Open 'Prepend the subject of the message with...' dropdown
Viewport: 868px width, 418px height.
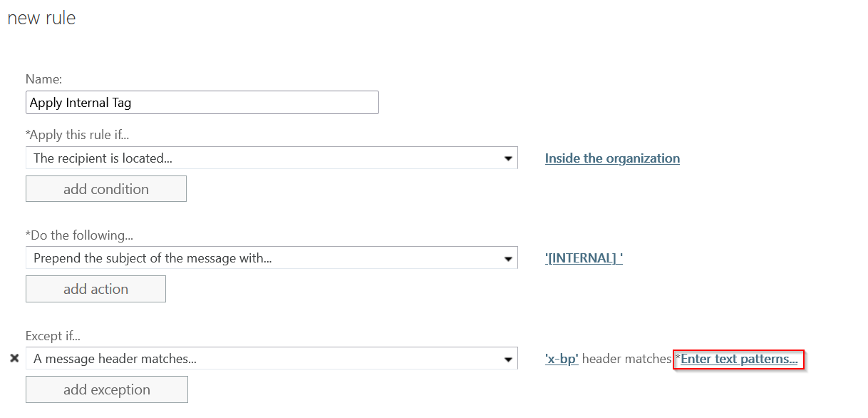point(264,258)
